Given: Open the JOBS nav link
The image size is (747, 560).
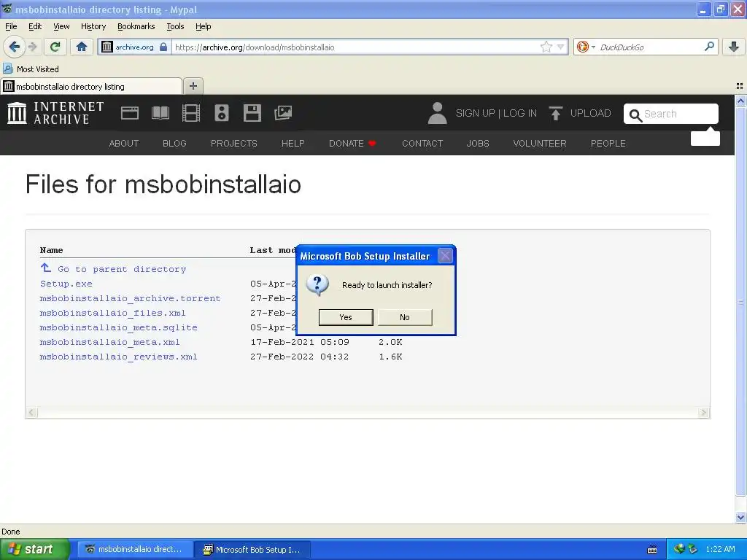Looking at the screenshot, I should click(x=478, y=144).
